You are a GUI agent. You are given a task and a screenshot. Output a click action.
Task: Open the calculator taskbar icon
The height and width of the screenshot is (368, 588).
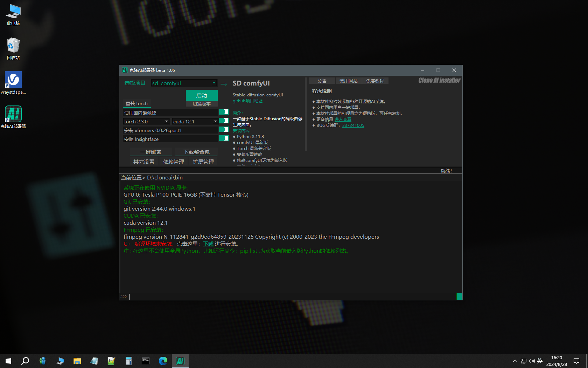(x=129, y=361)
